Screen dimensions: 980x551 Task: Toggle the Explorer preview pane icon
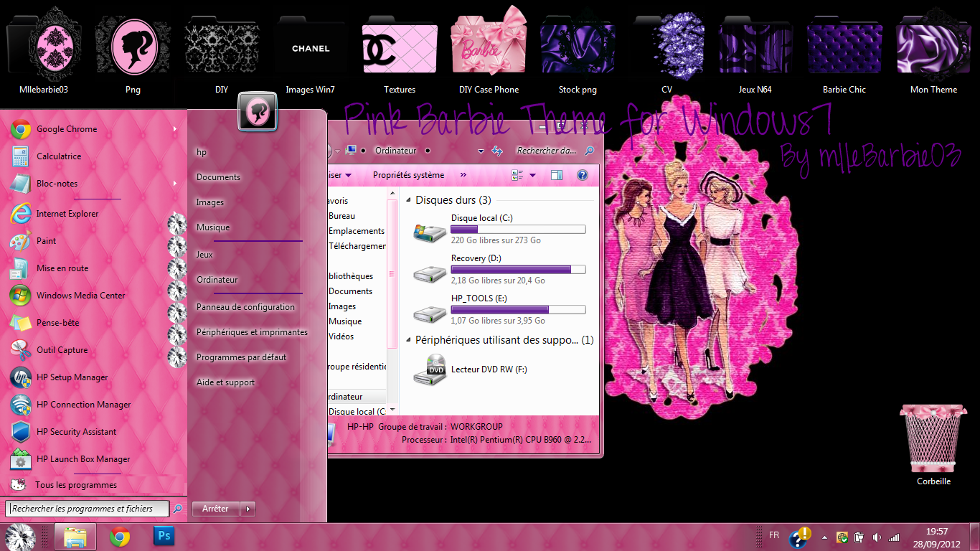[x=557, y=175]
